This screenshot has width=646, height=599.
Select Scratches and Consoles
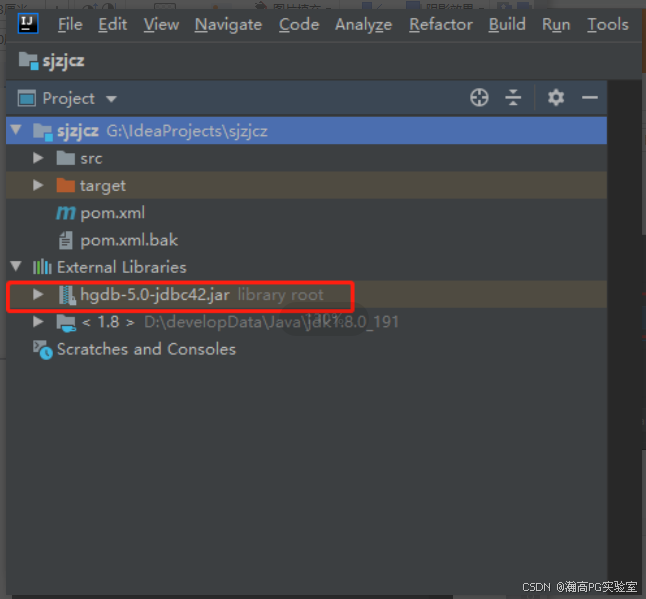306,349
